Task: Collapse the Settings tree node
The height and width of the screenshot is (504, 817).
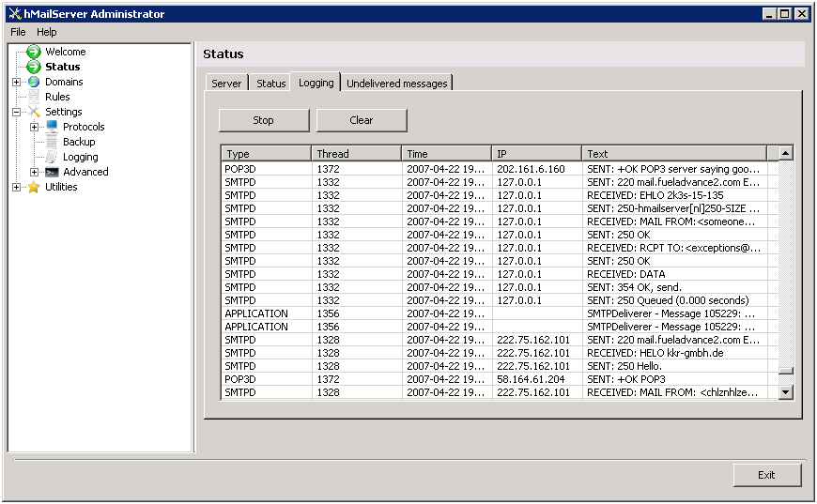Action: click(x=16, y=112)
